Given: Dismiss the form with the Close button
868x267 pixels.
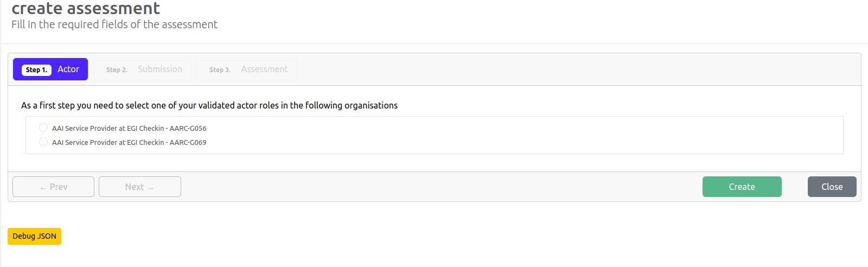Looking at the screenshot, I should [x=832, y=187].
